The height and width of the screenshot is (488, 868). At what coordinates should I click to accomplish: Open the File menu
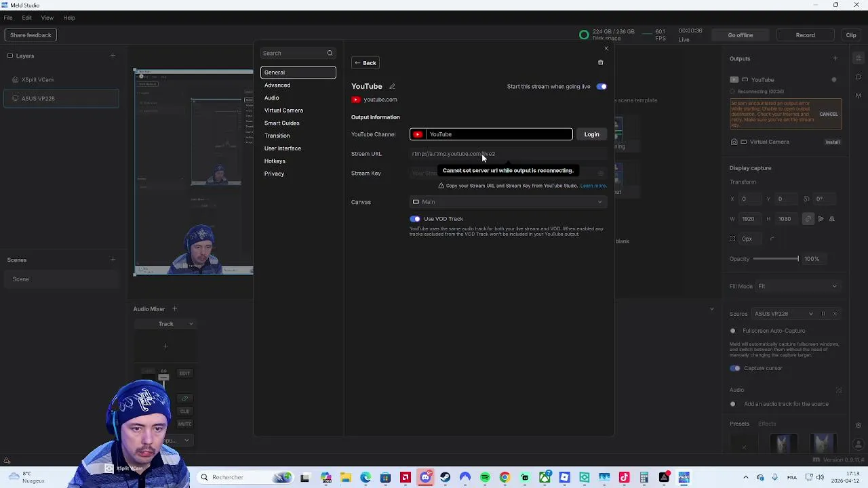[8, 18]
